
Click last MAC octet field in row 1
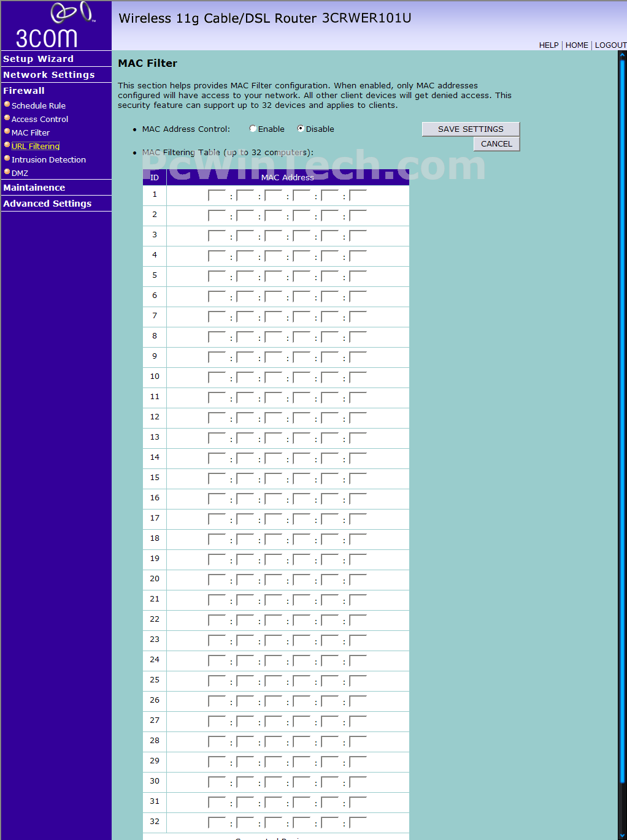(358, 196)
